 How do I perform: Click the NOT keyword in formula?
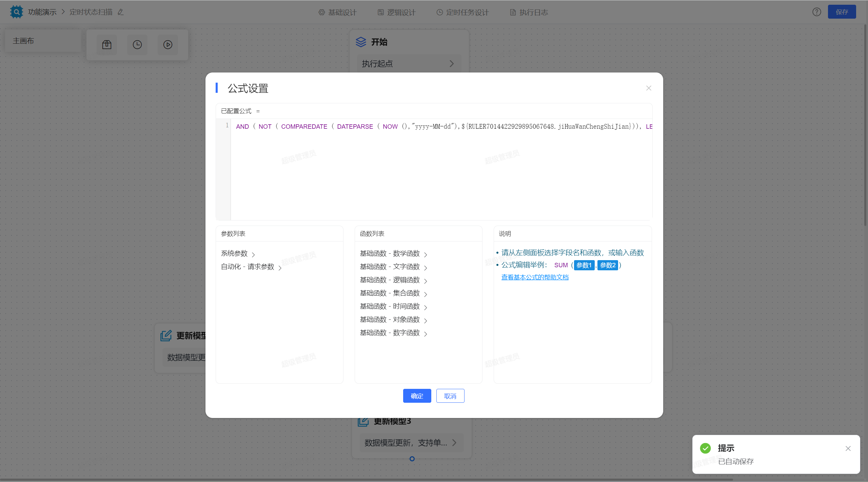(x=265, y=126)
